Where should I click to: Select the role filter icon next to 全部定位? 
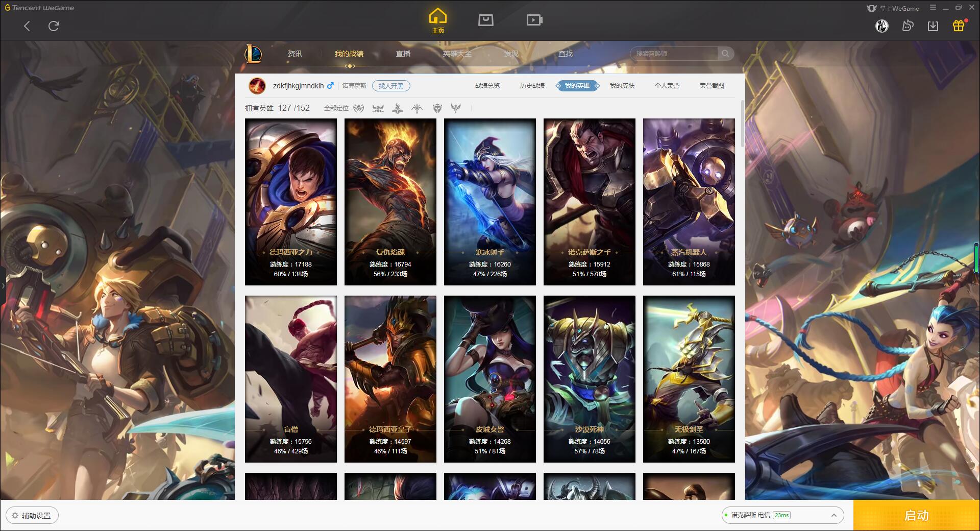[359, 108]
